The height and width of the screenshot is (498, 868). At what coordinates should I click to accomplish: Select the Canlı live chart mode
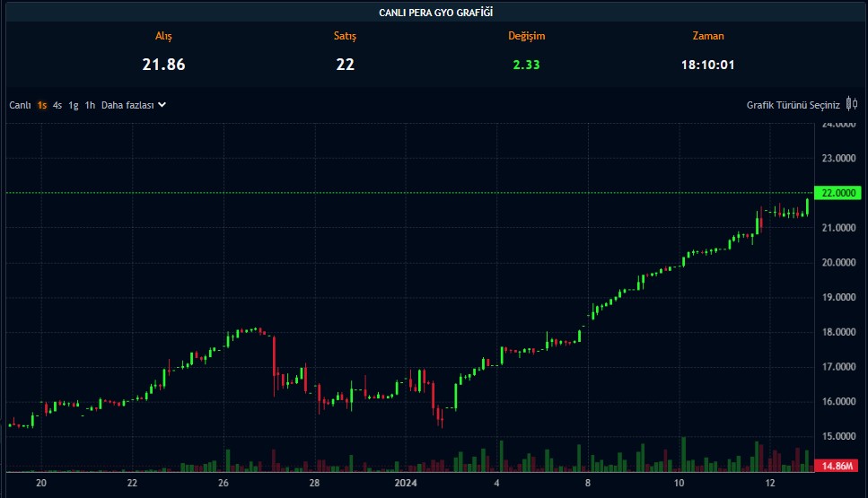tap(20, 105)
